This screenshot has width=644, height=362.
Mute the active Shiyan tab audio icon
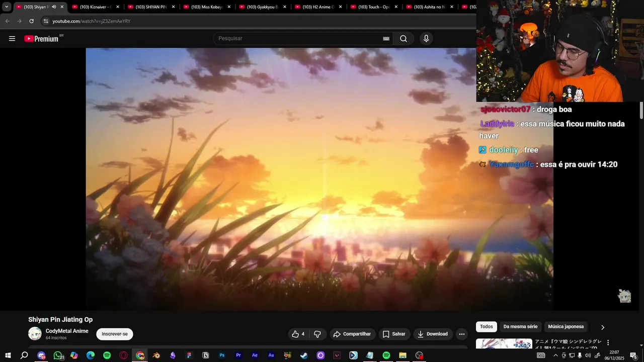tap(54, 7)
